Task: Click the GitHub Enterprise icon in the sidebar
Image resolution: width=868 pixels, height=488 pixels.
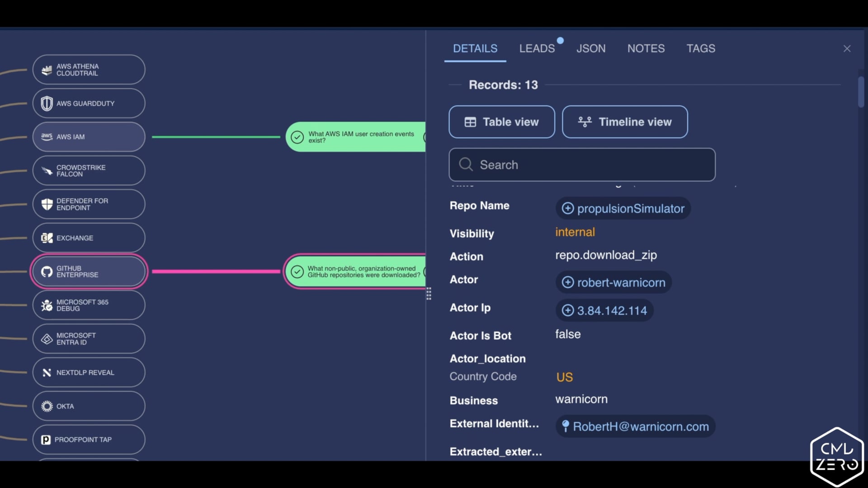Action: click(47, 271)
